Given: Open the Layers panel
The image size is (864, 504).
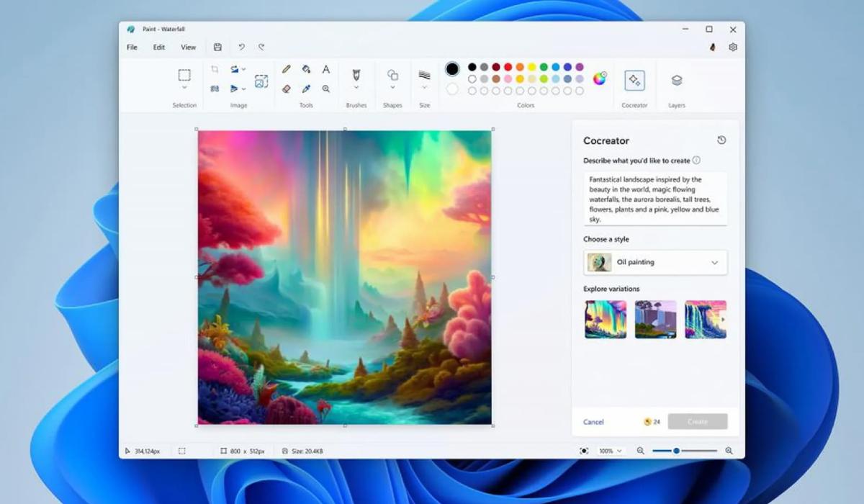Looking at the screenshot, I should tap(676, 81).
